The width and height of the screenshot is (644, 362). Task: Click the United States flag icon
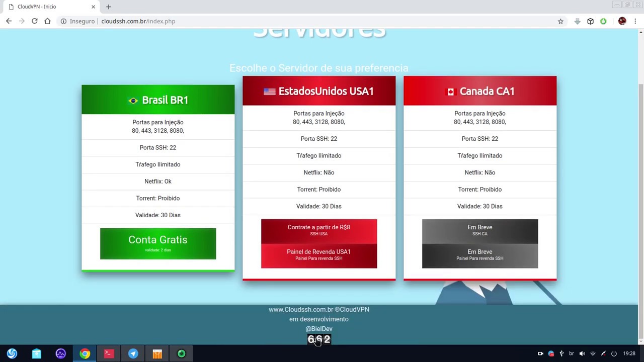pyautogui.click(x=269, y=92)
